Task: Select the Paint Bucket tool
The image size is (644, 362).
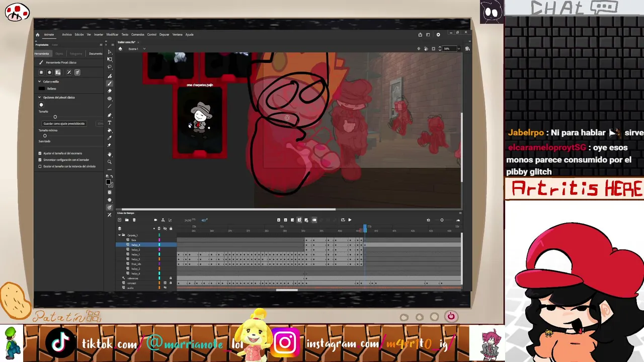Action: click(110, 130)
